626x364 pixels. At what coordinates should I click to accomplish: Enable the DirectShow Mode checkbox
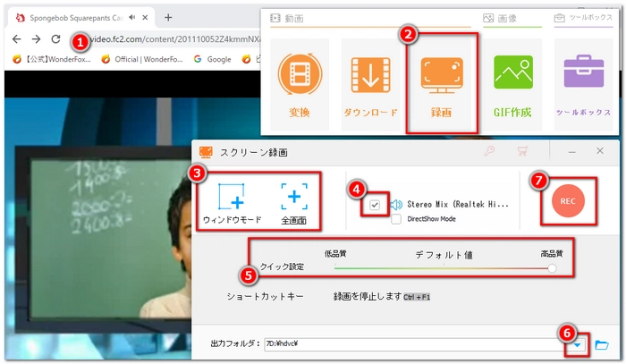pos(396,219)
